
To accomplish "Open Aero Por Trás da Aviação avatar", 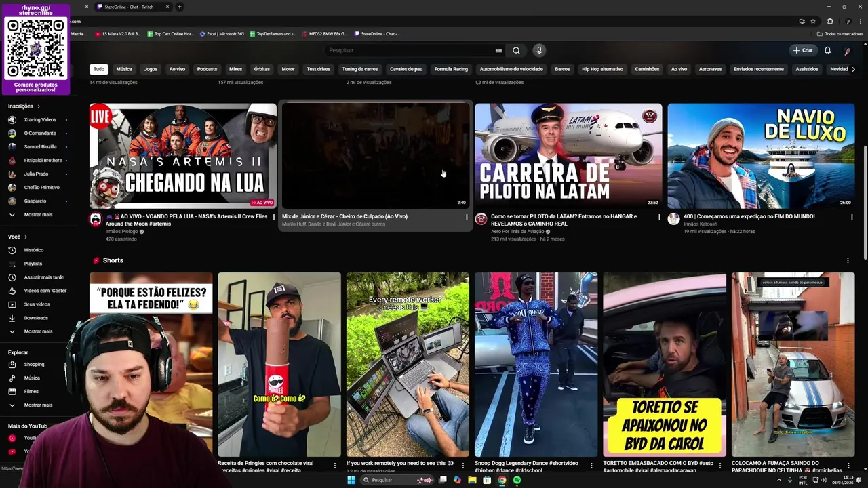I will tap(481, 219).
